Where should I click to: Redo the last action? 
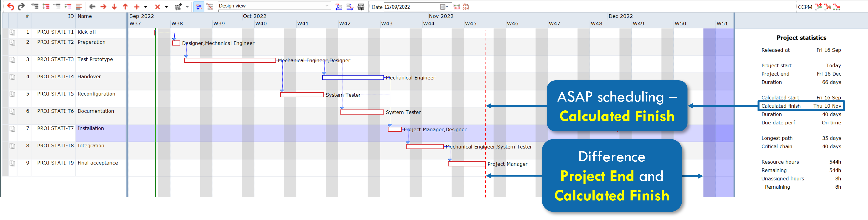21,7
